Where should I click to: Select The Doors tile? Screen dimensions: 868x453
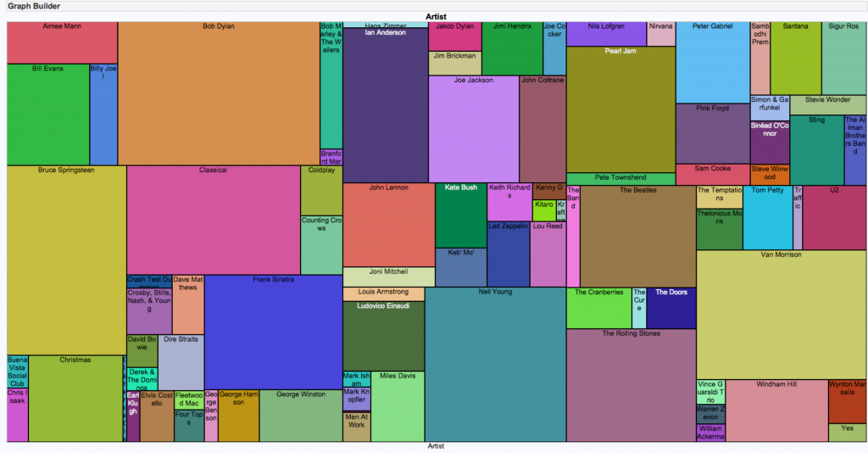(x=671, y=308)
